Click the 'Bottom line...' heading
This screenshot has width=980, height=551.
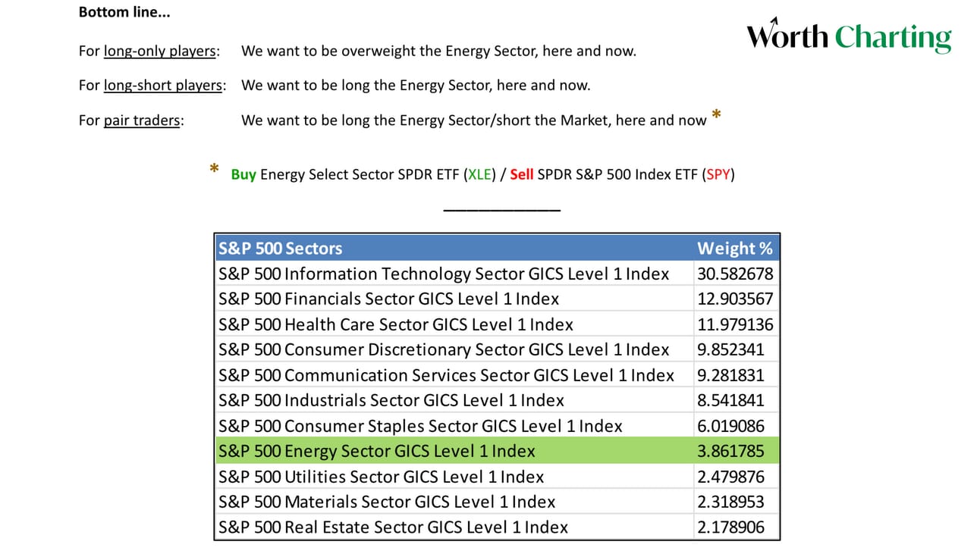(124, 13)
